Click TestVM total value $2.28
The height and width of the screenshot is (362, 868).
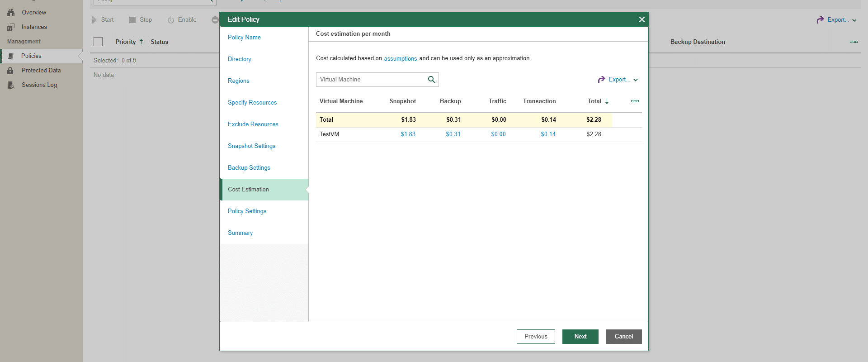click(594, 134)
